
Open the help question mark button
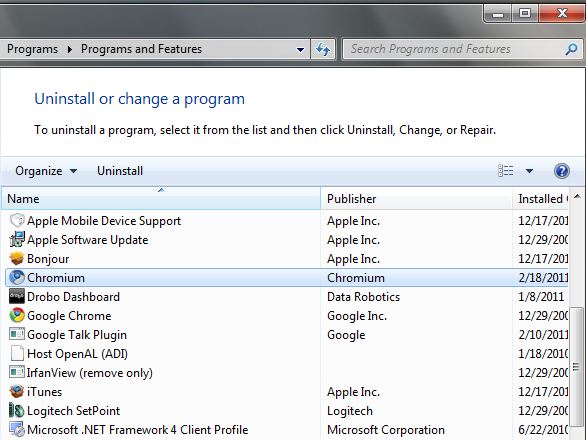pyautogui.click(x=562, y=171)
